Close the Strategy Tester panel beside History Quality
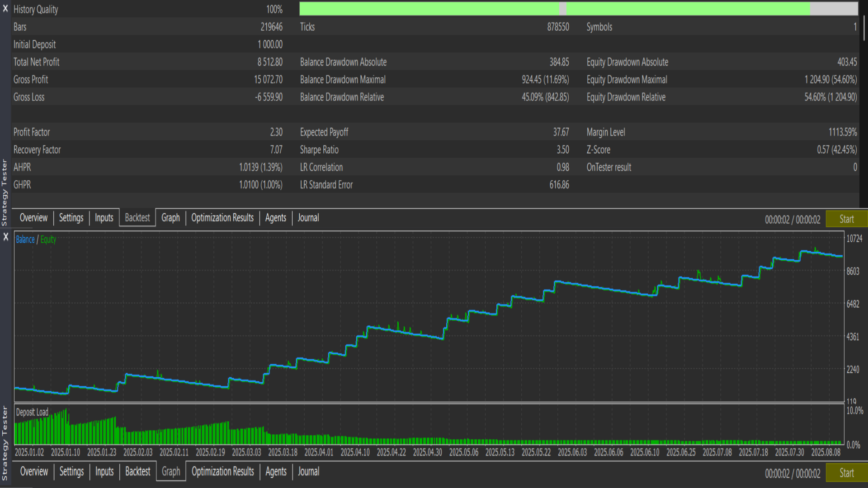This screenshot has height=488, width=868. coord(5,9)
